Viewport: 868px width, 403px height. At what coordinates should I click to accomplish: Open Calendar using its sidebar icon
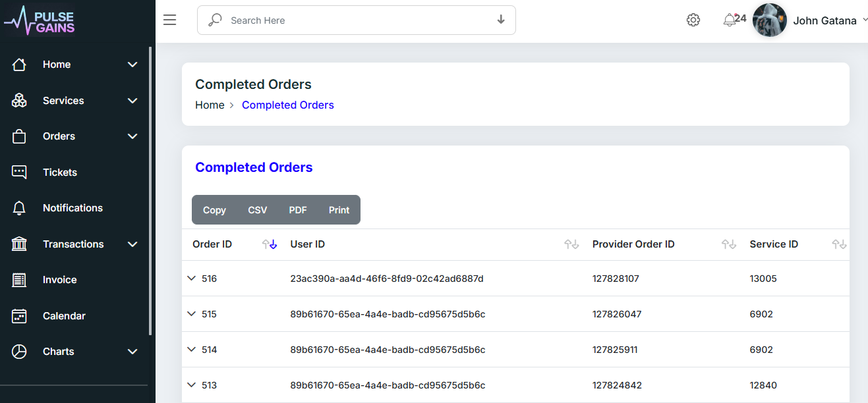click(x=19, y=315)
